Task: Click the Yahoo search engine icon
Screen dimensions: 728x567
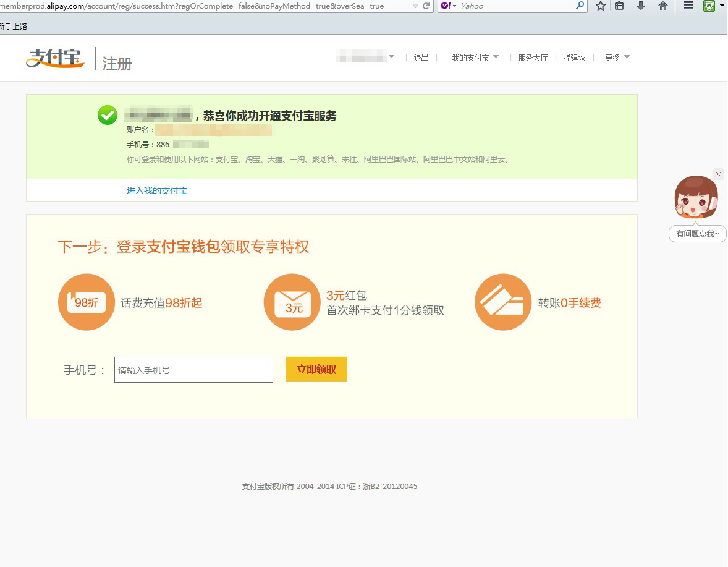Action: coord(446,6)
